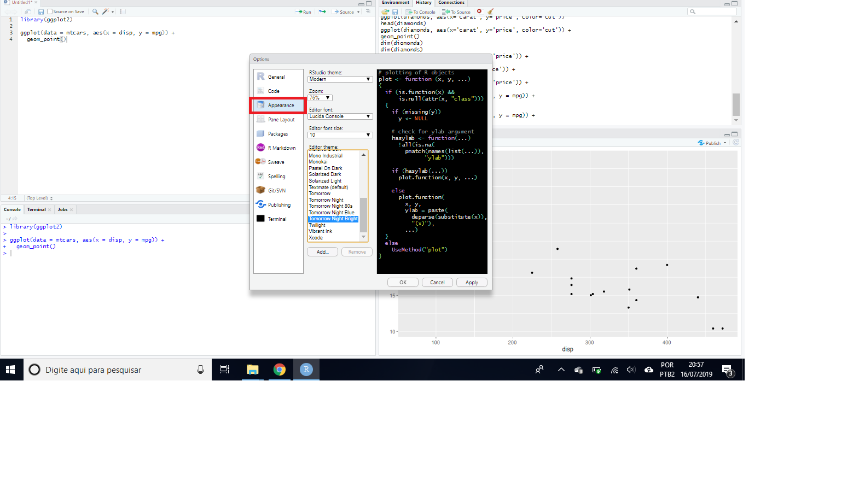Compile report from the script toolbar
Image resolution: width=859 pixels, height=504 pixels.
(x=123, y=11)
